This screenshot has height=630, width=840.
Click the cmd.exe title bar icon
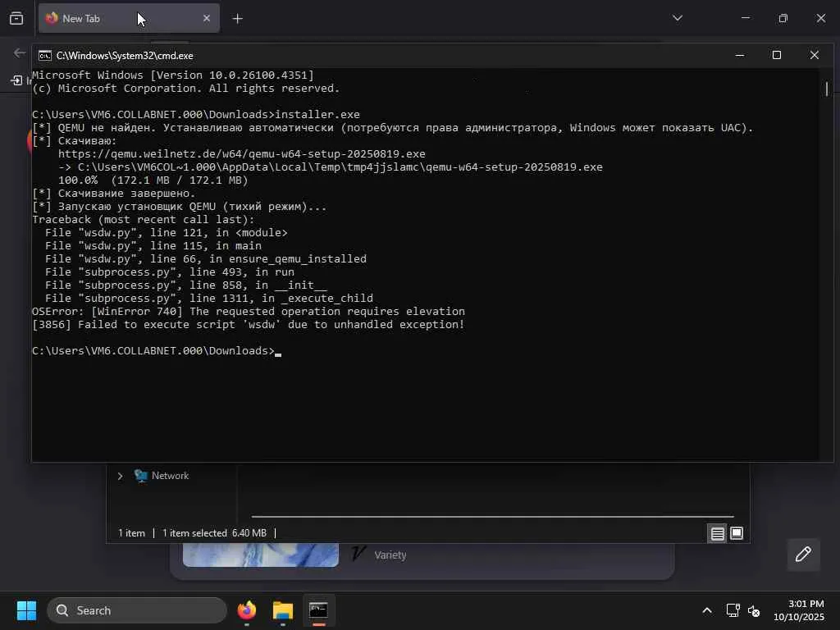pos(45,56)
